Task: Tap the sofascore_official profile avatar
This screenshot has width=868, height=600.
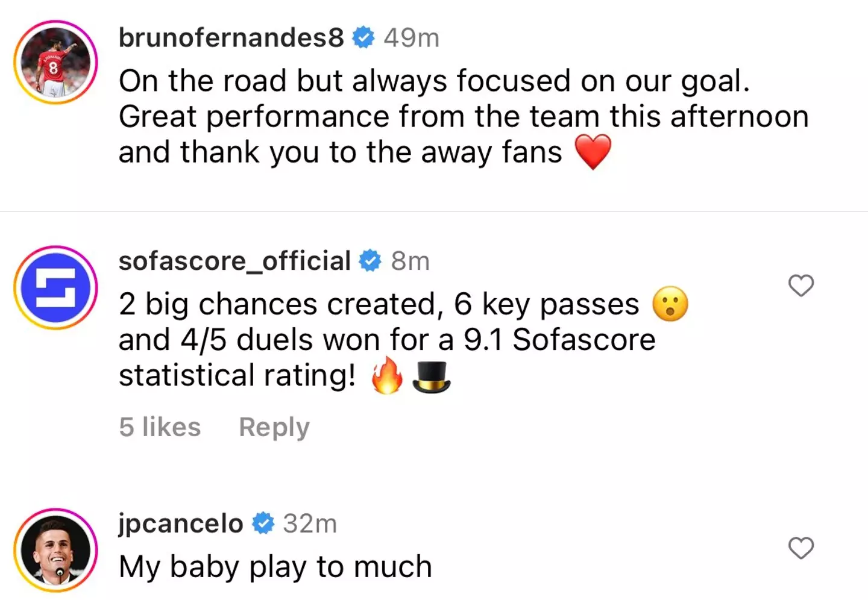Action: (55, 287)
